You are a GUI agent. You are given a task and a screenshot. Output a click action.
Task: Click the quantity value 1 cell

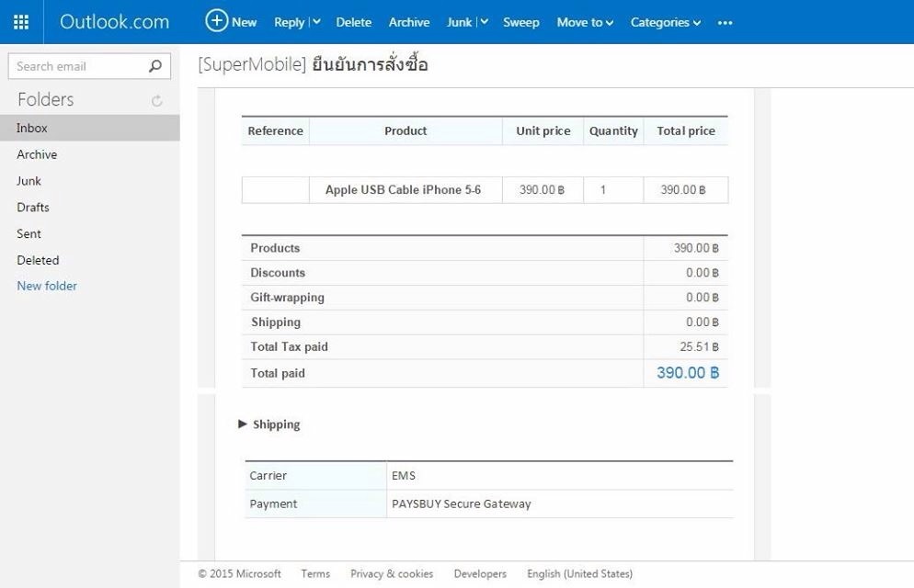(613, 190)
